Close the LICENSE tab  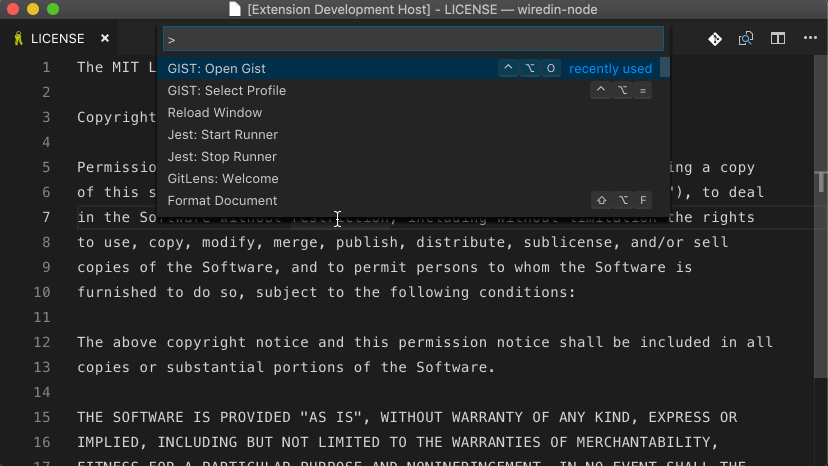pyautogui.click(x=105, y=38)
